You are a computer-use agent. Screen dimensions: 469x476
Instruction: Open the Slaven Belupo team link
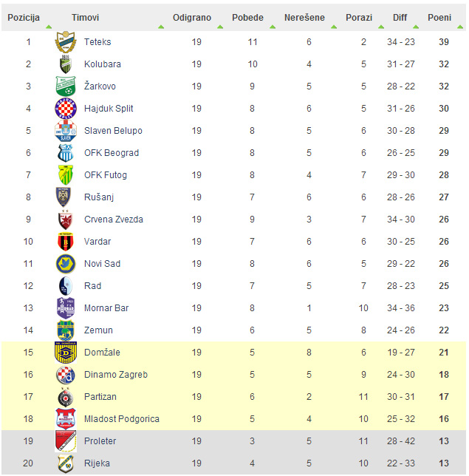click(x=113, y=131)
